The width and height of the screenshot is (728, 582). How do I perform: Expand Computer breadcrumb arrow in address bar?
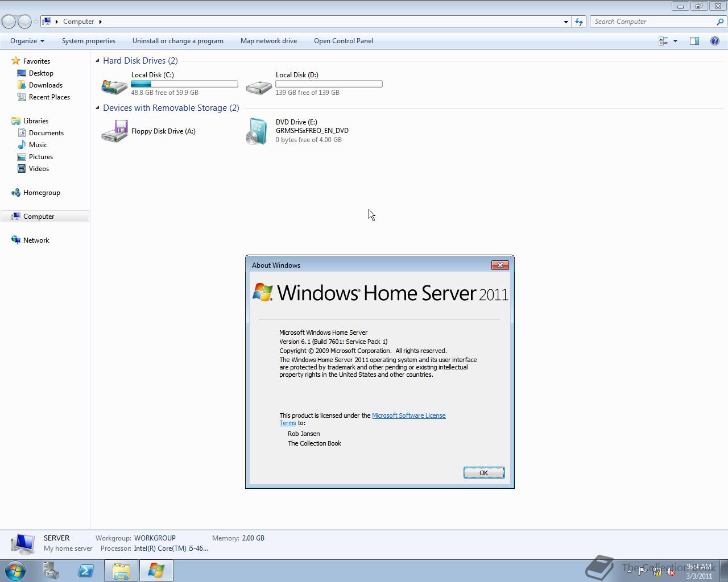point(100,22)
